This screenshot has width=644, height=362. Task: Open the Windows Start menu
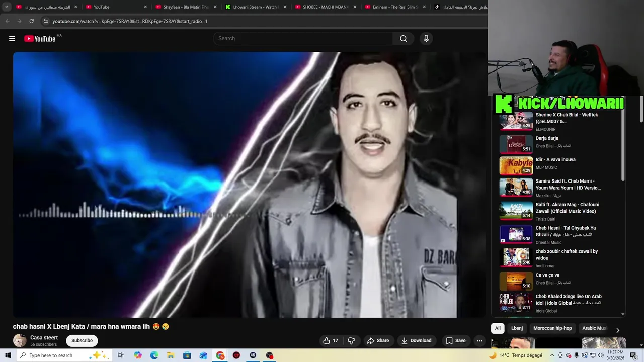8,355
